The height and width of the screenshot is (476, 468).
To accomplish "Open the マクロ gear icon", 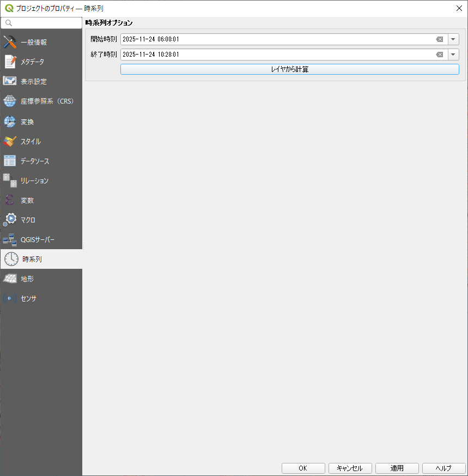I will pyautogui.click(x=10, y=220).
